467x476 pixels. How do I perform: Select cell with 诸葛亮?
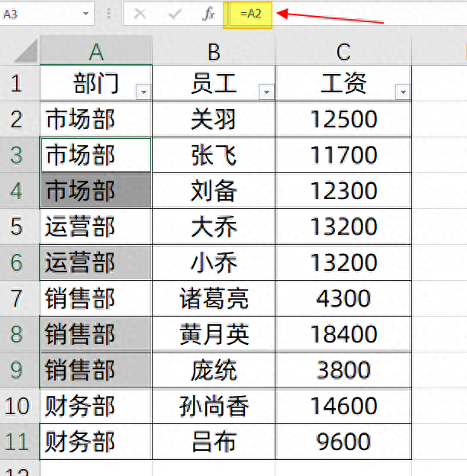tap(214, 298)
